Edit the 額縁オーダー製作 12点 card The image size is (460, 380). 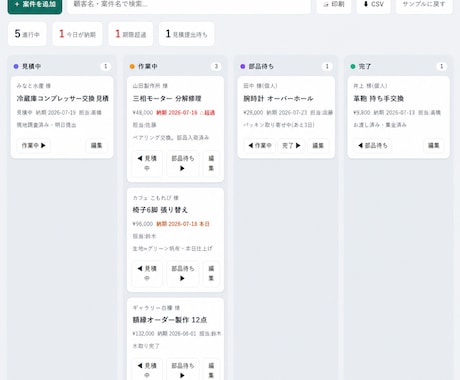tap(211, 370)
